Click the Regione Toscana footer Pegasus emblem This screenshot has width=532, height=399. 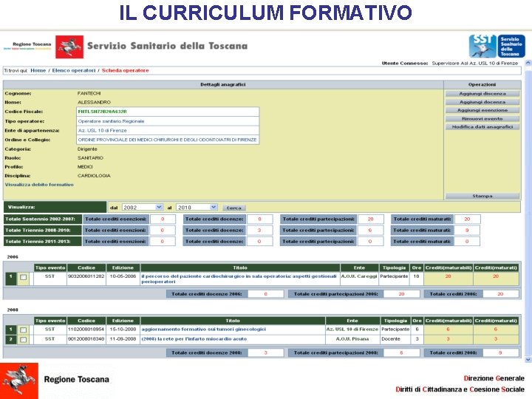click(x=19, y=381)
